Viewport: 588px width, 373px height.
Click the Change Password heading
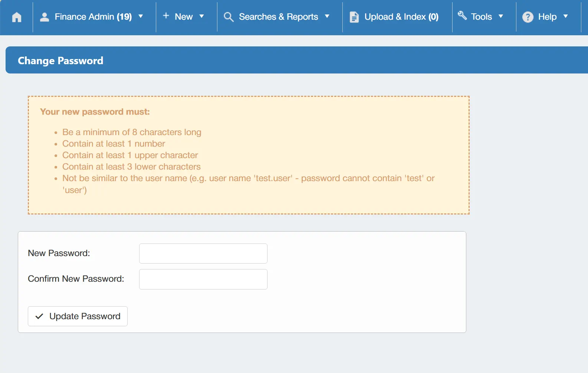coord(60,60)
